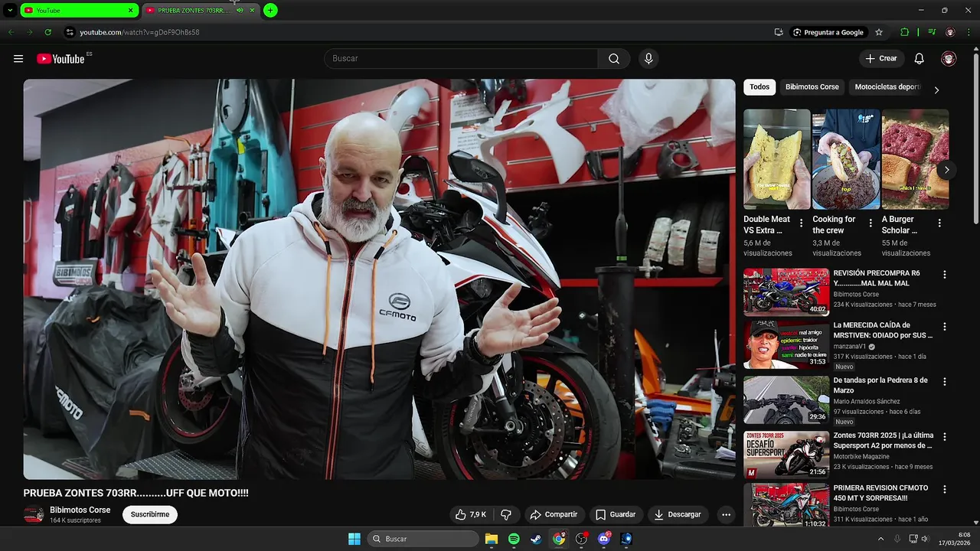Viewport: 980px width, 551px height.
Task: Open options for La MERECIDA CAÍDA video
Action: (945, 327)
